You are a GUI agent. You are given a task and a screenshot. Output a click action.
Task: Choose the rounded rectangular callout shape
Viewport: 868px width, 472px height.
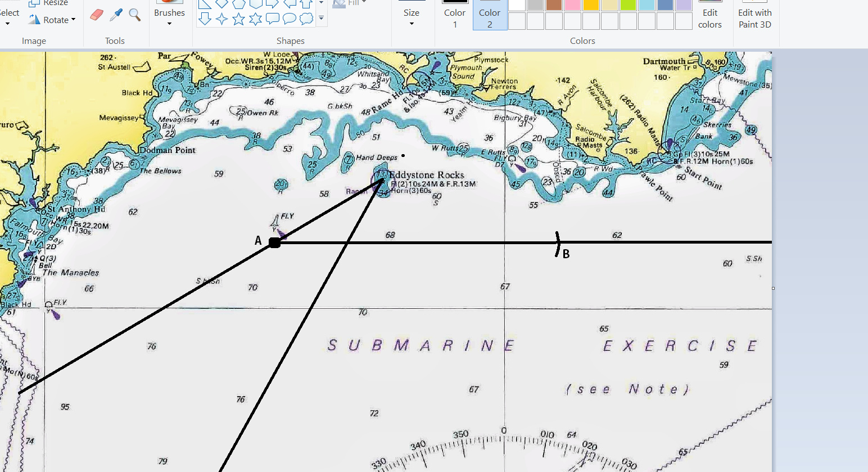click(273, 19)
